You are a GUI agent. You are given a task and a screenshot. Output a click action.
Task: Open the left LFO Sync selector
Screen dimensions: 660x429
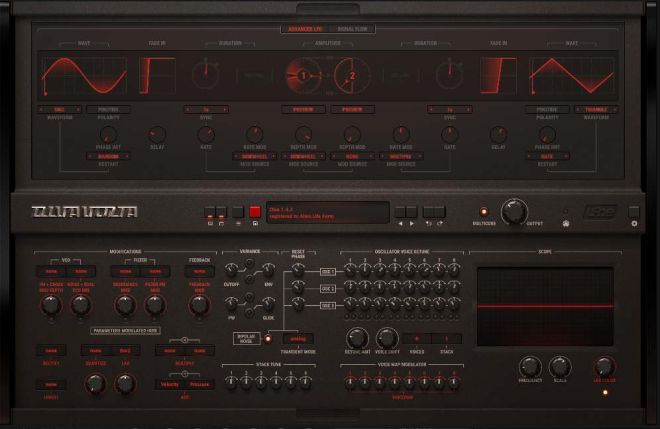pyautogui.click(x=206, y=109)
